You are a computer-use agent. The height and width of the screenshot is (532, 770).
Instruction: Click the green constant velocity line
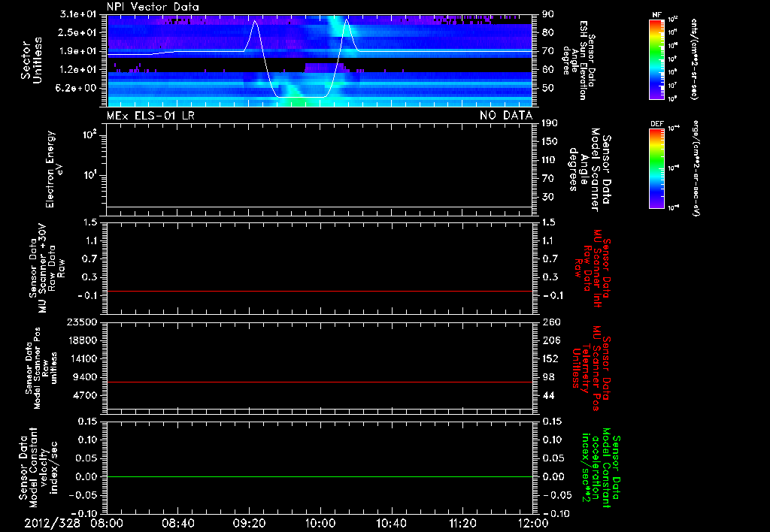point(320,476)
